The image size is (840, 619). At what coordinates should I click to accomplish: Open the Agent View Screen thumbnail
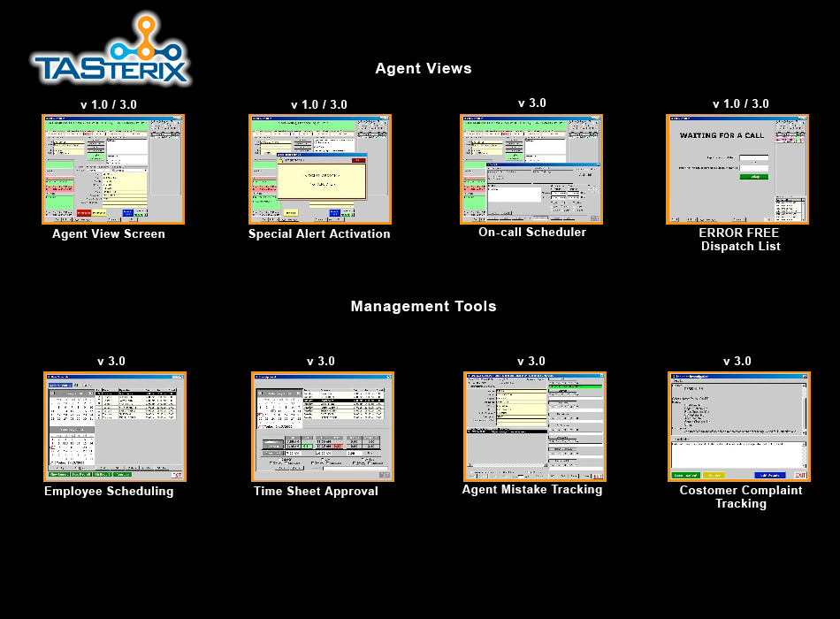tap(113, 169)
